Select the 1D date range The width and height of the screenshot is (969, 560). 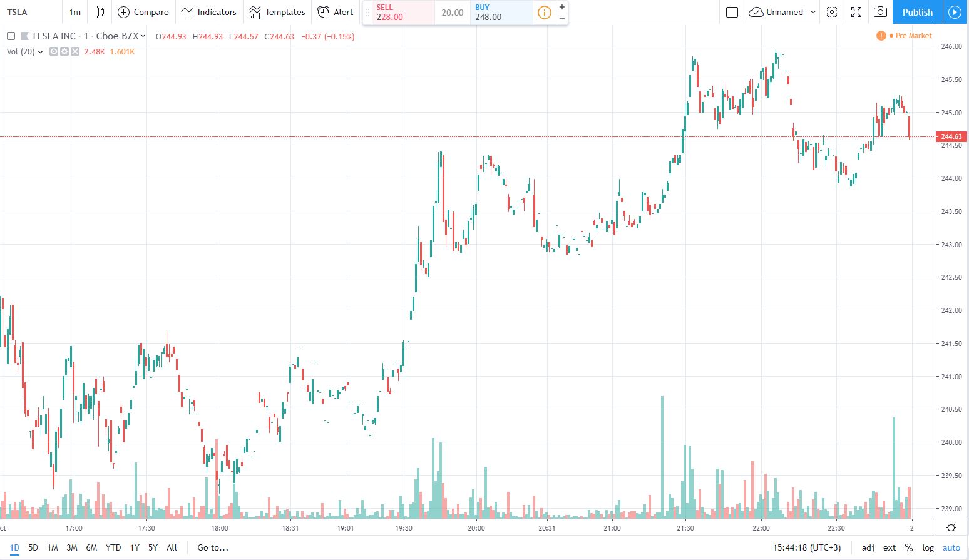pyautogui.click(x=14, y=547)
